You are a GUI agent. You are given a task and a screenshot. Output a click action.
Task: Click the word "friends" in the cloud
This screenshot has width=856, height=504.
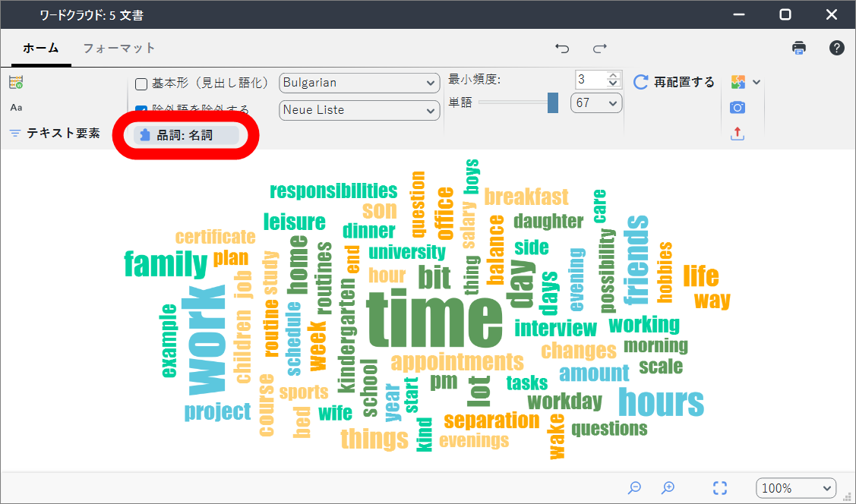click(636, 260)
